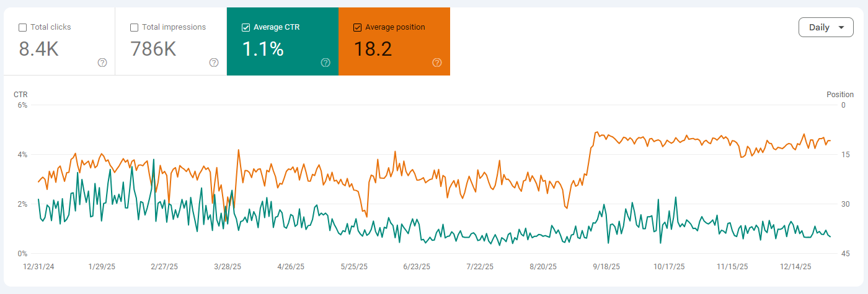Uncheck the Average CTR checkbox
This screenshot has height=294, width=868.
(246, 27)
